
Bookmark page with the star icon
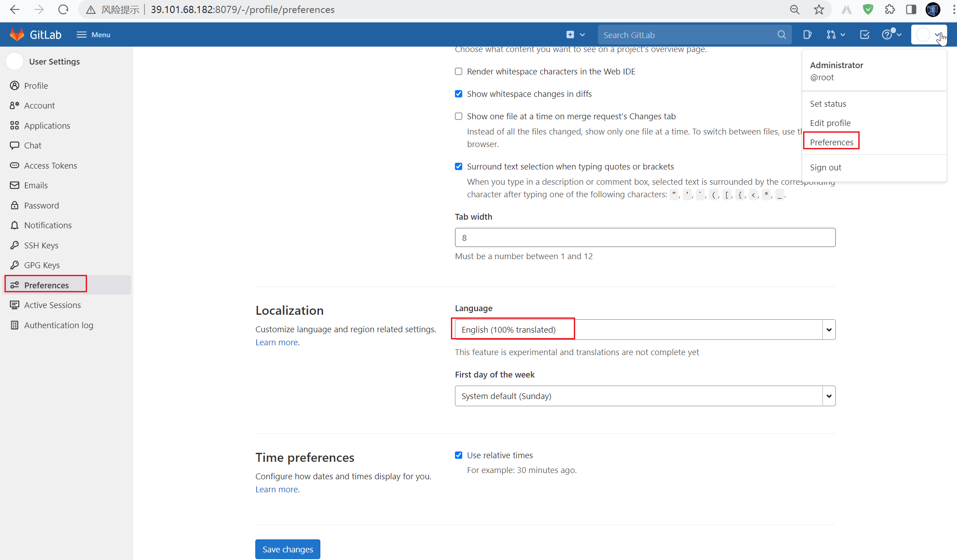click(x=819, y=9)
